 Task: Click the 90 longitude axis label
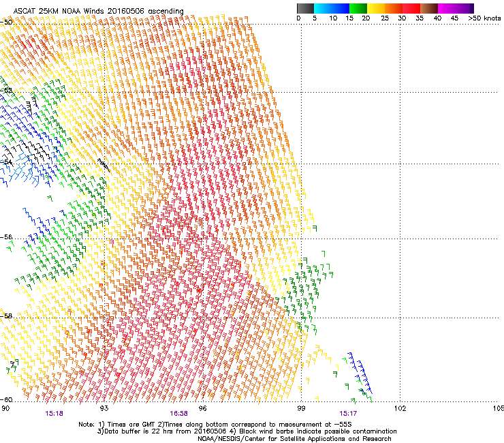[5, 408]
